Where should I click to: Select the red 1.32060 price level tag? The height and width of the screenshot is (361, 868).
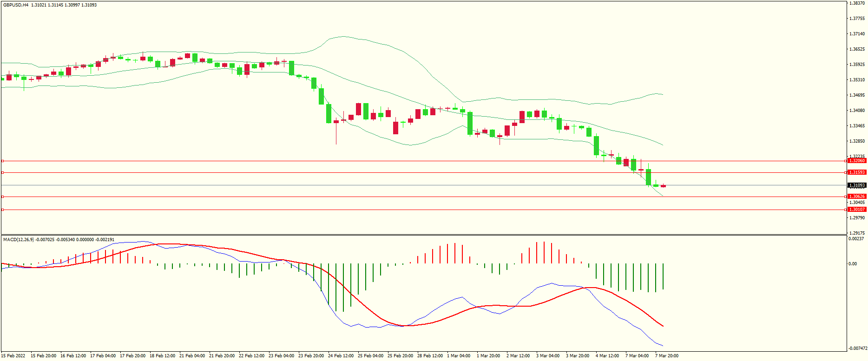click(x=857, y=161)
